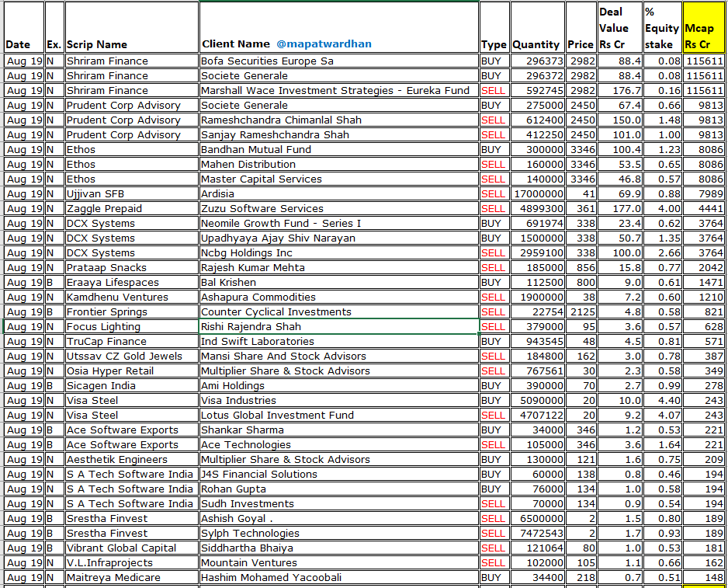
Task: Click the Quantity column header
Action: (x=538, y=27)
